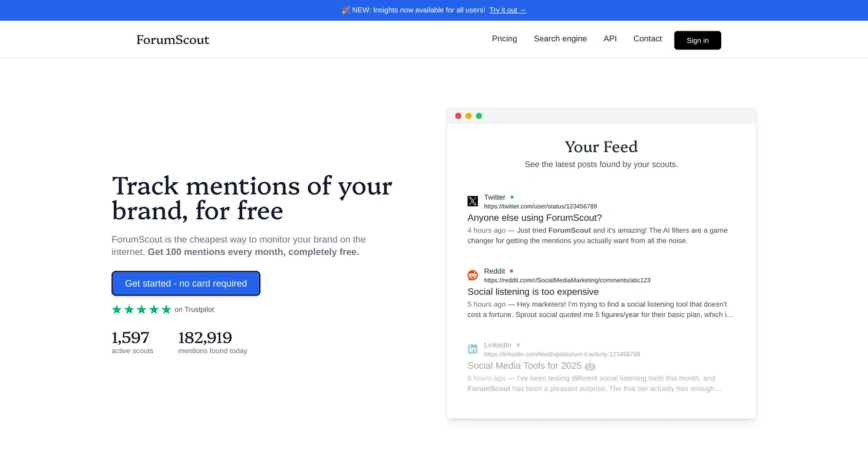Click the party popper emoji in banner

click(x=346, y=10)
